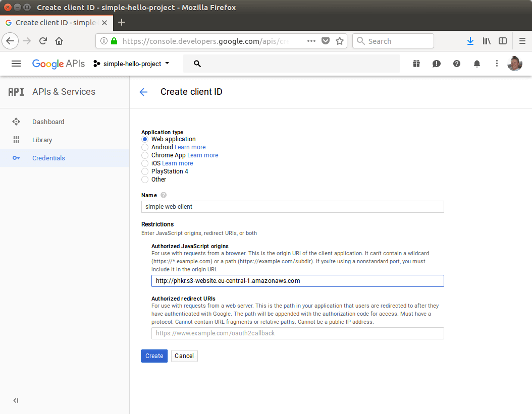Click the back arrow beside Create client ID

click(143, 92)
